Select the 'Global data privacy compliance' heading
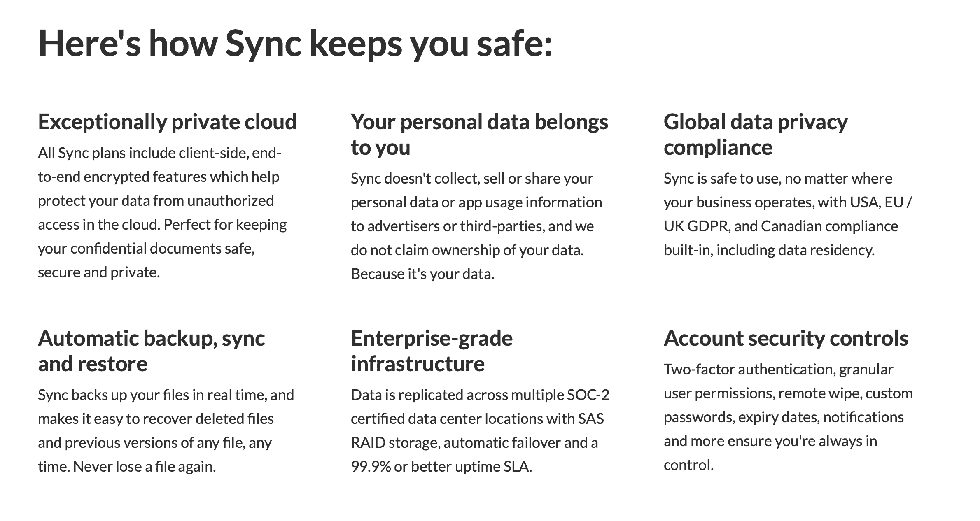This screenshot has width=980, height=521. click(x=756, y=135)
